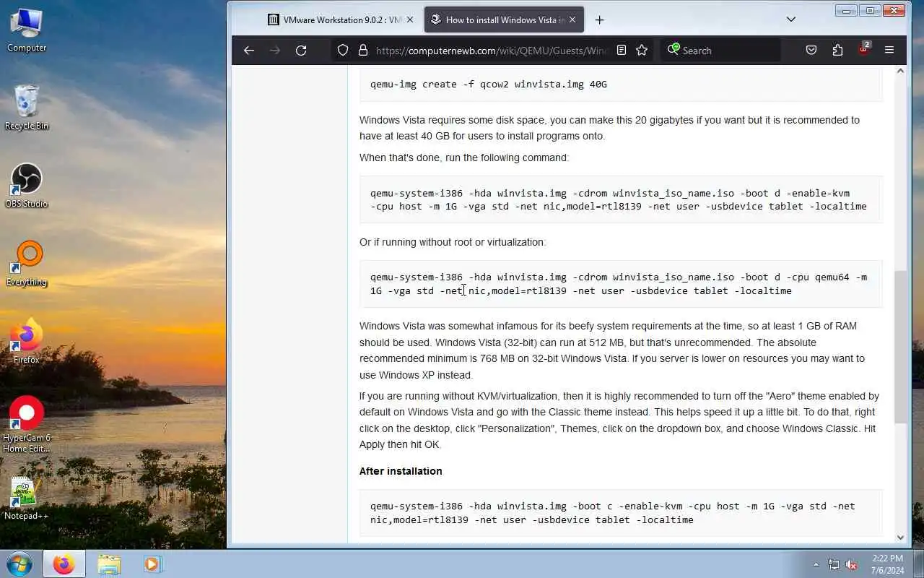Image resolution: width=924 pixels, height=578 pixels.
Task: Close the VMware Workstation 9.0.2 tab
Action: tap(410, 20)
